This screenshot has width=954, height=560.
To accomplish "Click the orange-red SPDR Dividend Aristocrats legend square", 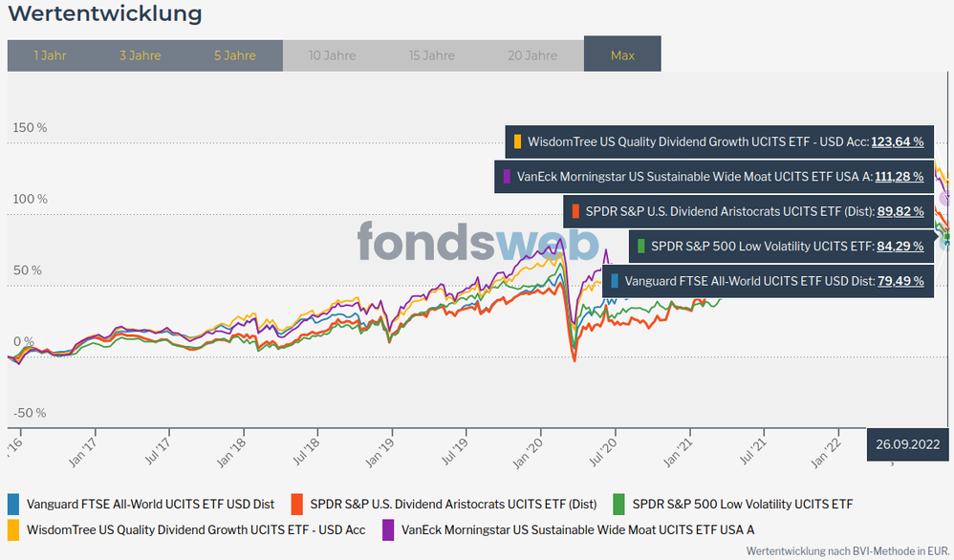I will click(x=297, y=504).
